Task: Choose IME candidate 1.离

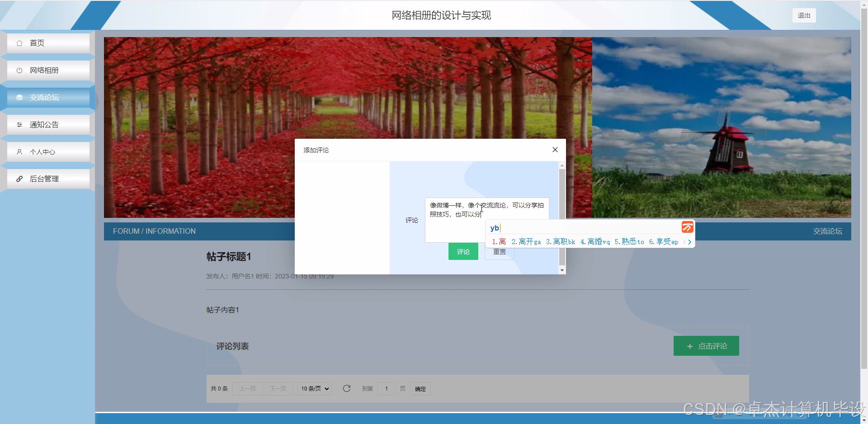Action: coord(499,242)
